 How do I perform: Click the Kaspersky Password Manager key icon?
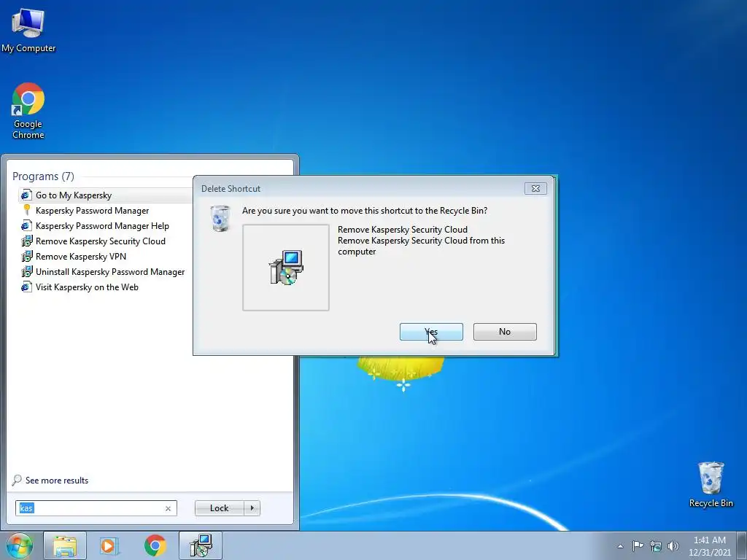(x=27, y=210)
